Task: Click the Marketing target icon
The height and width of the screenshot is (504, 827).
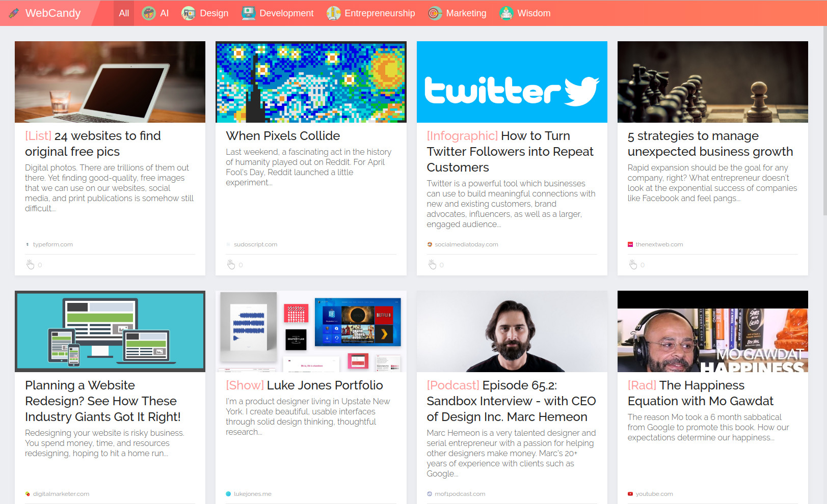Action: point(435,13)
